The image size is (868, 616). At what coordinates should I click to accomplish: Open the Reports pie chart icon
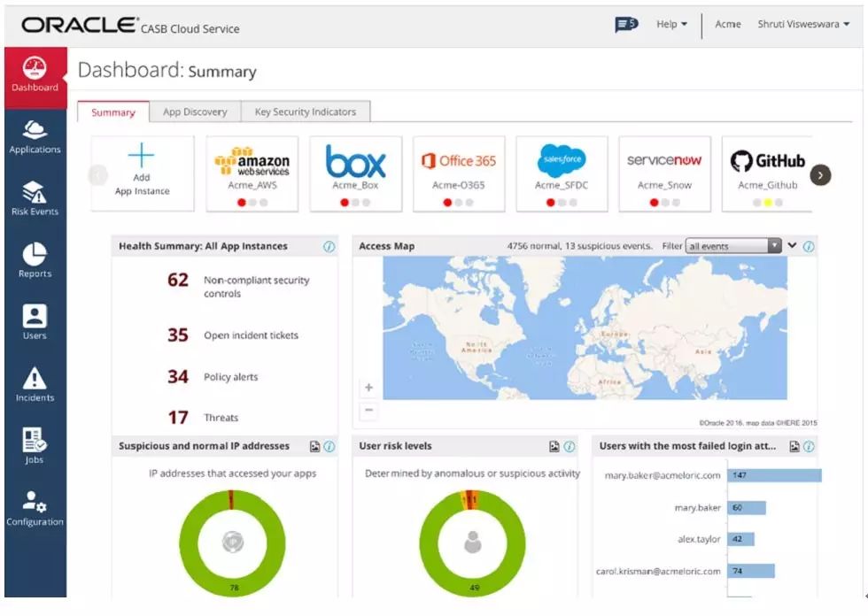(x=35, y=256)
